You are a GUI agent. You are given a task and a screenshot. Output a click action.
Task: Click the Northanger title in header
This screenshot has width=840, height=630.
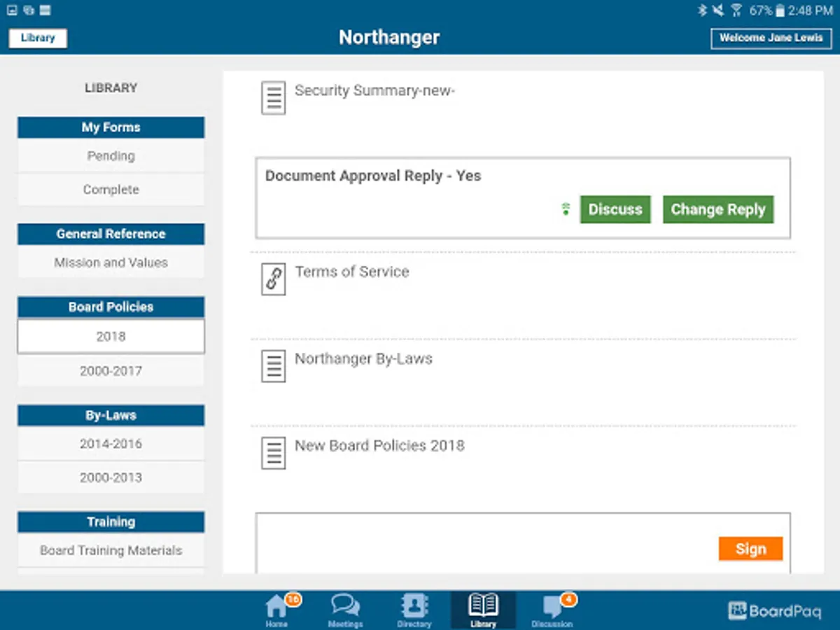(x=389, y=37)
